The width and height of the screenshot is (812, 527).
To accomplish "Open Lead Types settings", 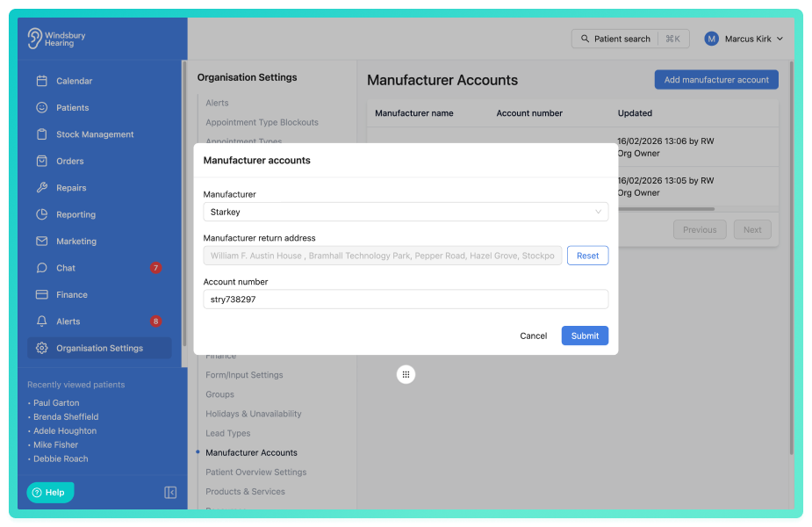I will click(228, 433).
